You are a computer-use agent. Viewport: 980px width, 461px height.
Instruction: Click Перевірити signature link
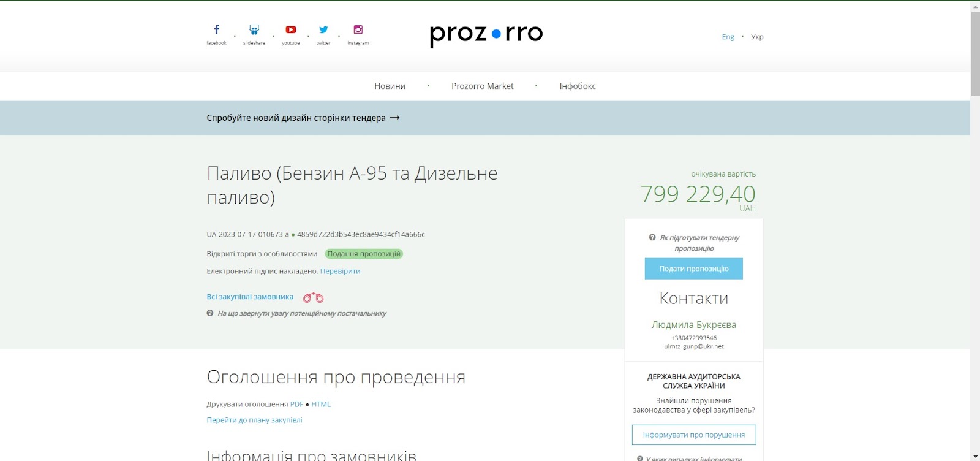point(340,271)
